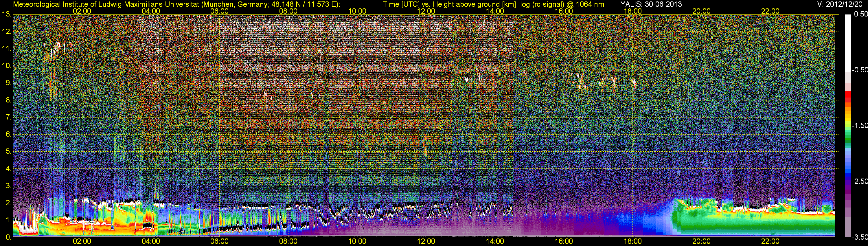Image resolution: width=868 pixels, height=246 pixels.
Task: Click the 02:00 label on the bottom time axis
Action: click(82, 241)
